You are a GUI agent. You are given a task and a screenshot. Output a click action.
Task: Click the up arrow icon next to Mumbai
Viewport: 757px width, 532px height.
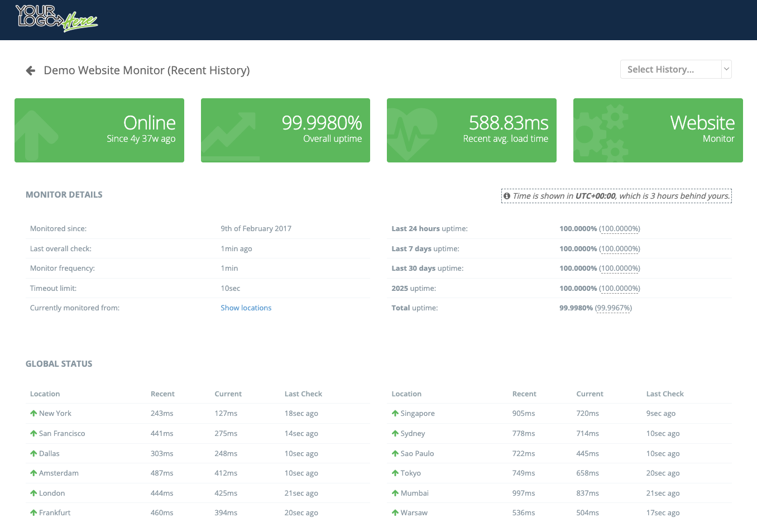click(395, 493)
